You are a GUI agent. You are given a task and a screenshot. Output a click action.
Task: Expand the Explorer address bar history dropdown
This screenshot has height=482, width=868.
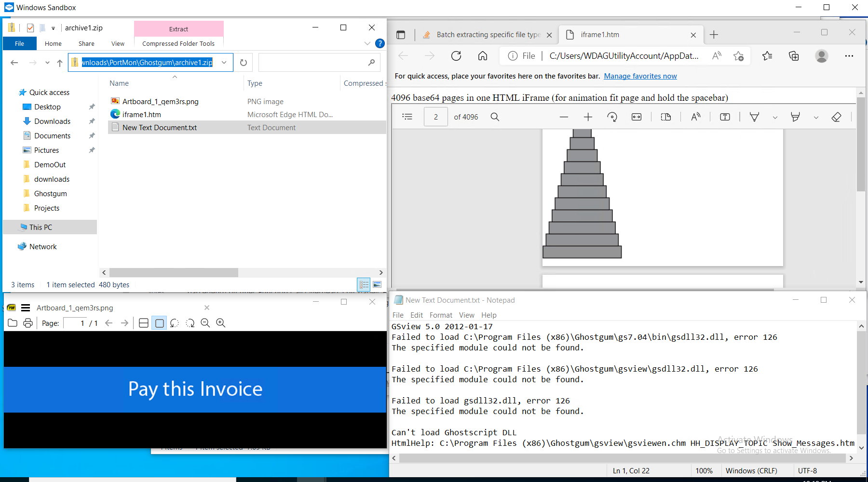click(x=224, y=63)
